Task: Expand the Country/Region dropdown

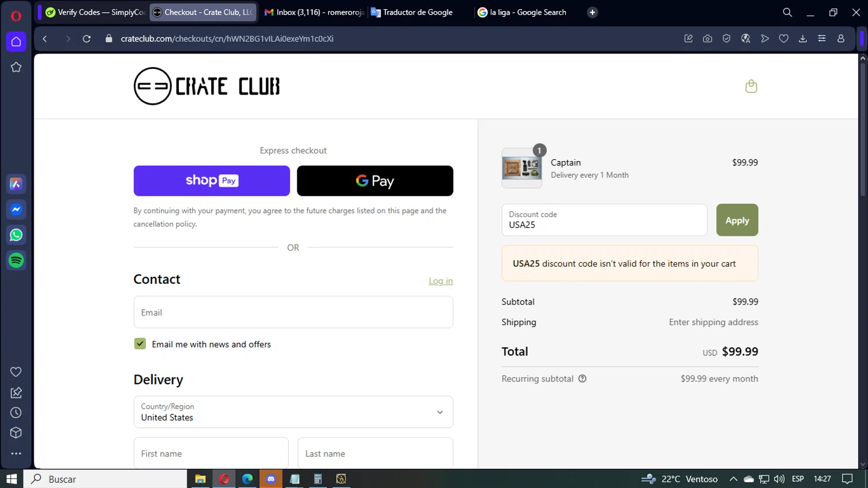Action: click(293, 412)
